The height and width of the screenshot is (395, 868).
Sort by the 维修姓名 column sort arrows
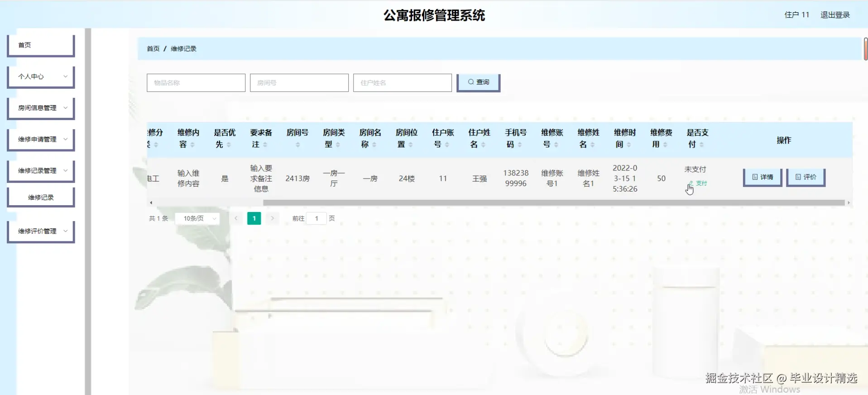[x=592, y=145]
